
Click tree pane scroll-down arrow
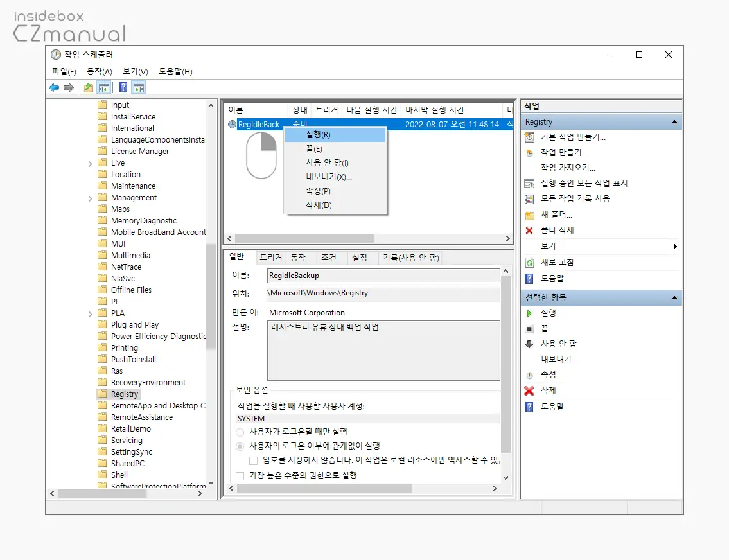pos(211,483)
